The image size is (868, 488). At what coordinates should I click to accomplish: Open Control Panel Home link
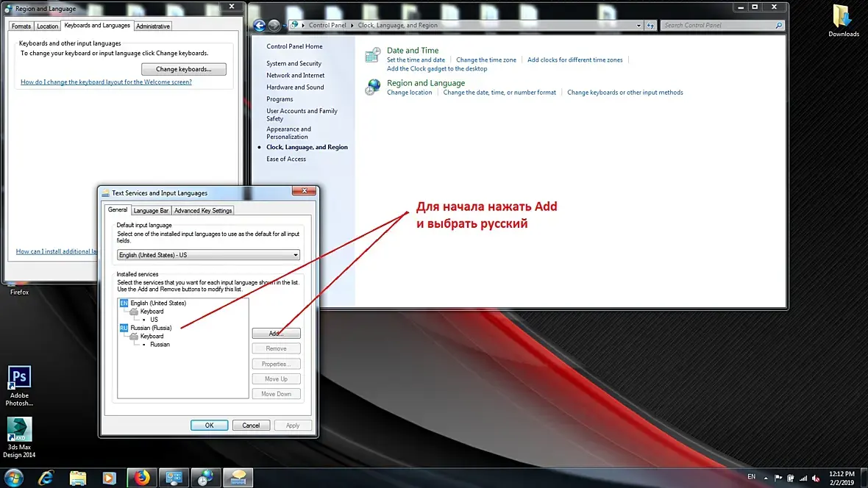click(x=294, y=46)
